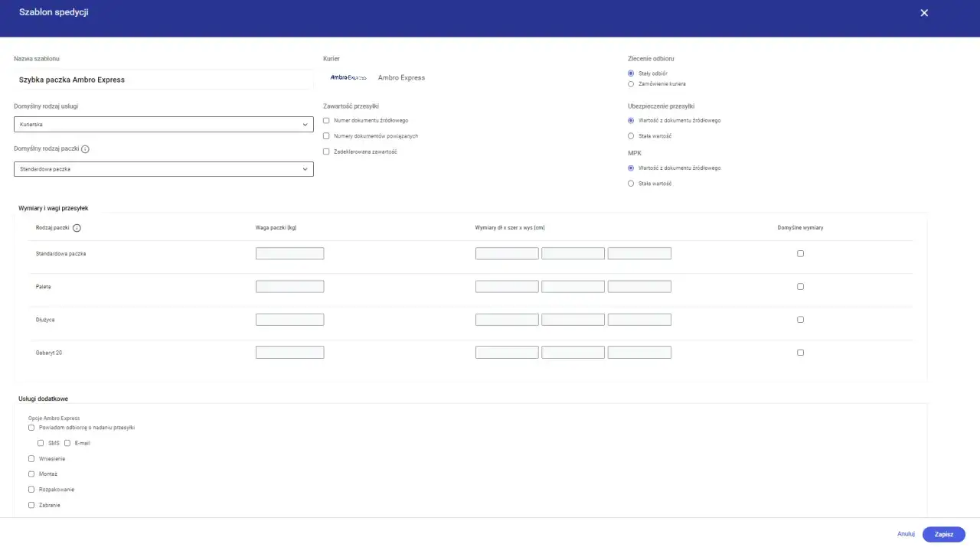Check the Wniesienie service
The width and height of the screenshot is (980, 547).
coord(31,459)
